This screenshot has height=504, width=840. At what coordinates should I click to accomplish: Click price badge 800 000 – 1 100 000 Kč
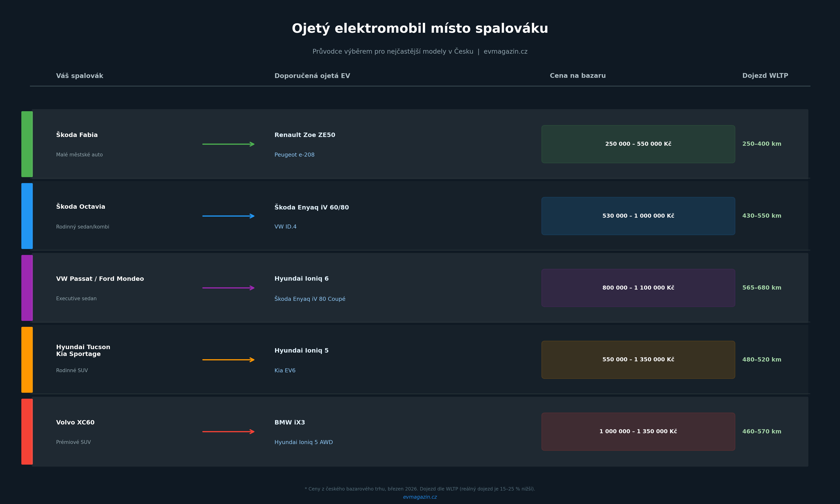pyautogui.click(x=638, y=288)
